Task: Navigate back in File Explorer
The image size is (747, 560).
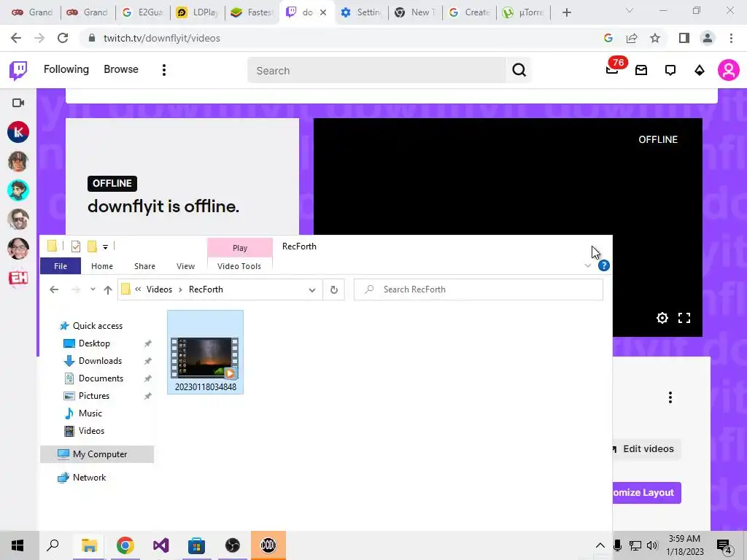Action: coord(54,289)
